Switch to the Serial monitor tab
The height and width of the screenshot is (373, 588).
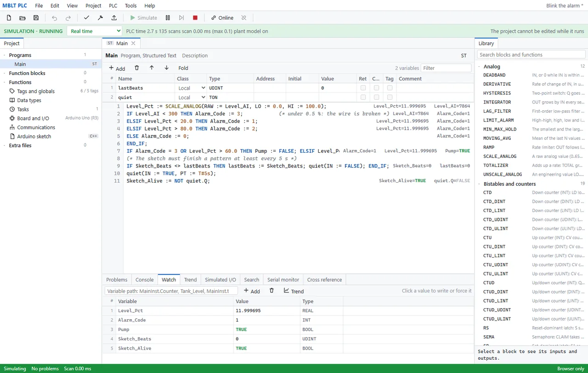coord(283,280)
